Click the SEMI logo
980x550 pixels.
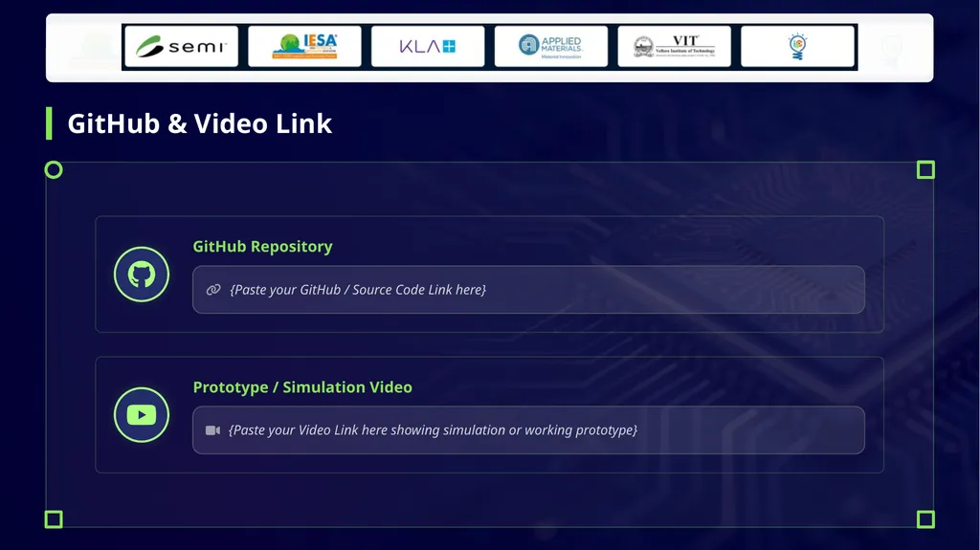(181, 46)
